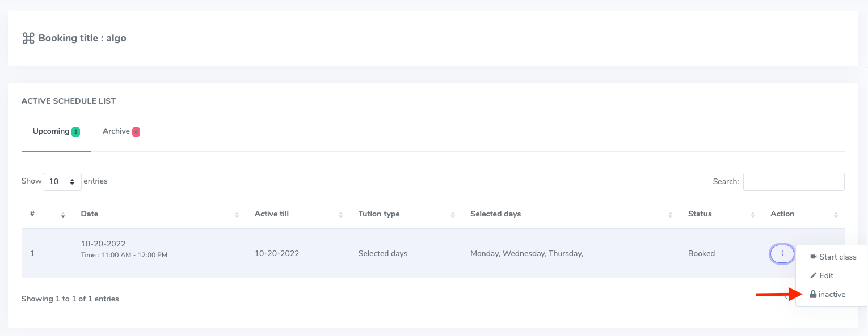Click the Booking title : algo heading
The width and height of the screenshot is (868, 336).
82,39
